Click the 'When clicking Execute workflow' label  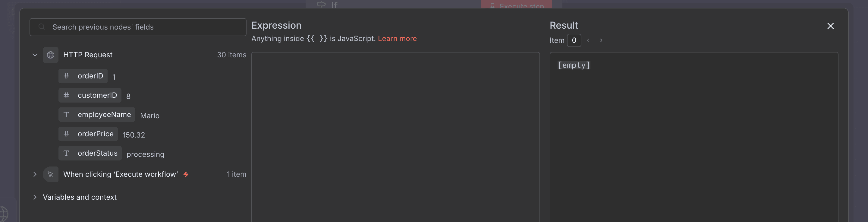coord(121,174)
